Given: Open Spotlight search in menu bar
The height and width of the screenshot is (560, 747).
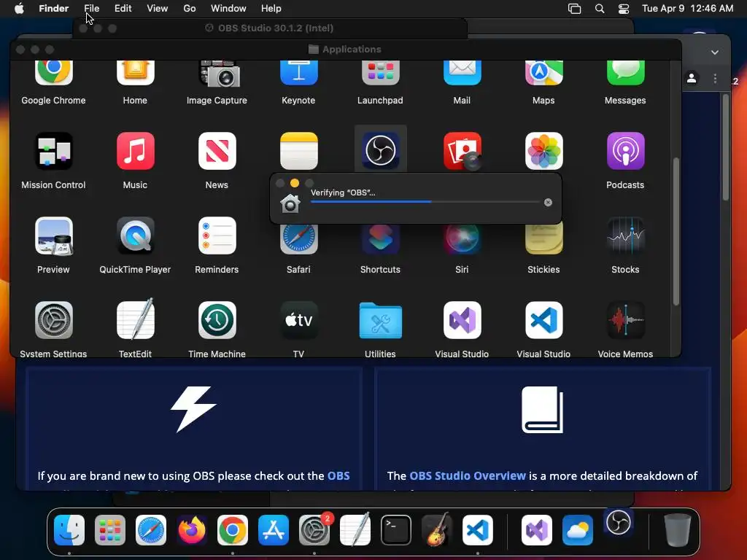Looking at the screenshot, I should 600,9.
